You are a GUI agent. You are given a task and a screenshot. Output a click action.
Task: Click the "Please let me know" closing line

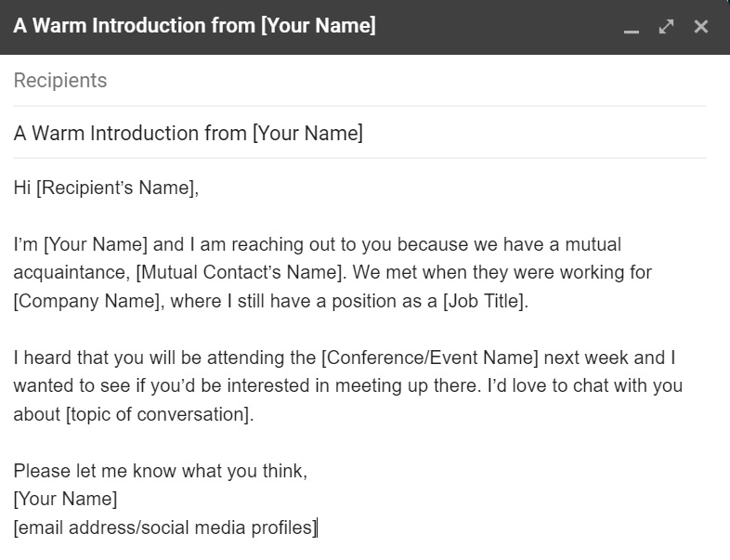(x=160, y=471)
